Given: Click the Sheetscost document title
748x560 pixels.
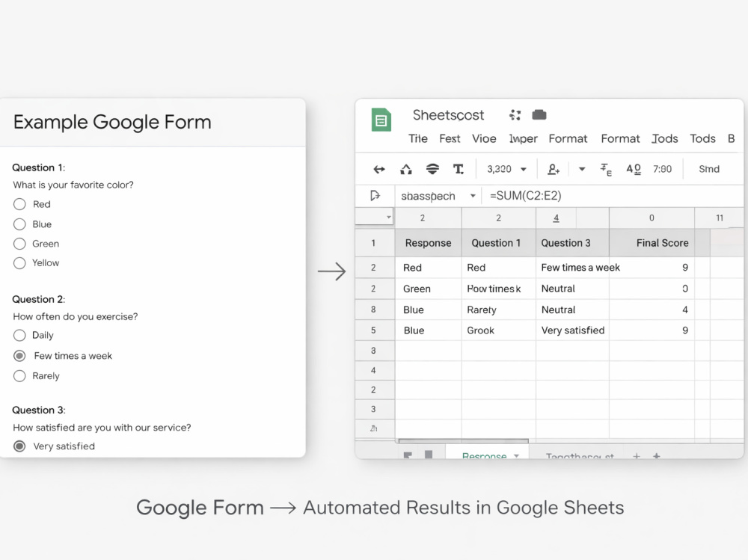Looking at the screenshot, I should pos(448,115).
